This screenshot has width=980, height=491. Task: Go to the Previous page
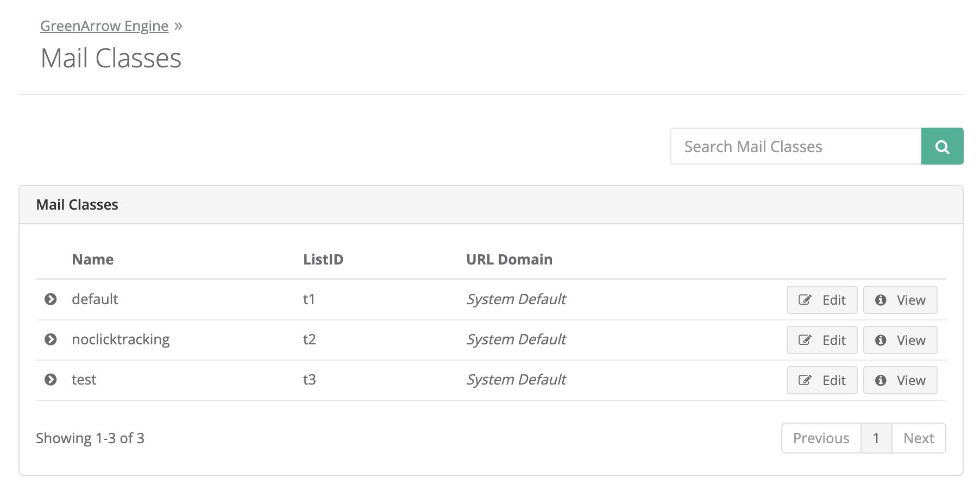(821, 438)
